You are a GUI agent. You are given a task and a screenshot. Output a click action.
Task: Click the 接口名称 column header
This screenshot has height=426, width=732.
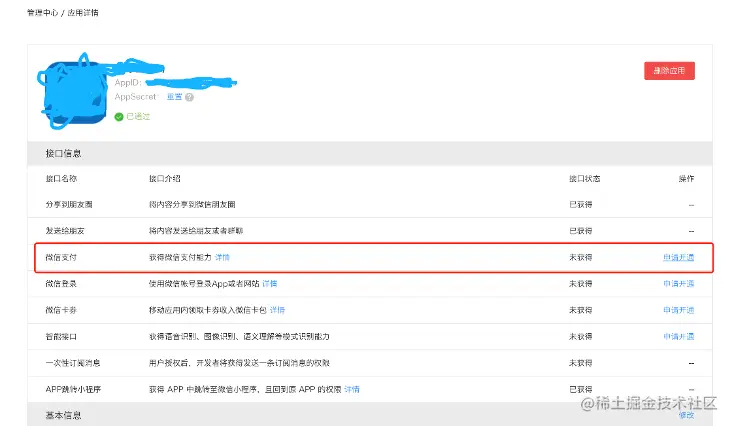pyautogui.click(x=61, y=179)
